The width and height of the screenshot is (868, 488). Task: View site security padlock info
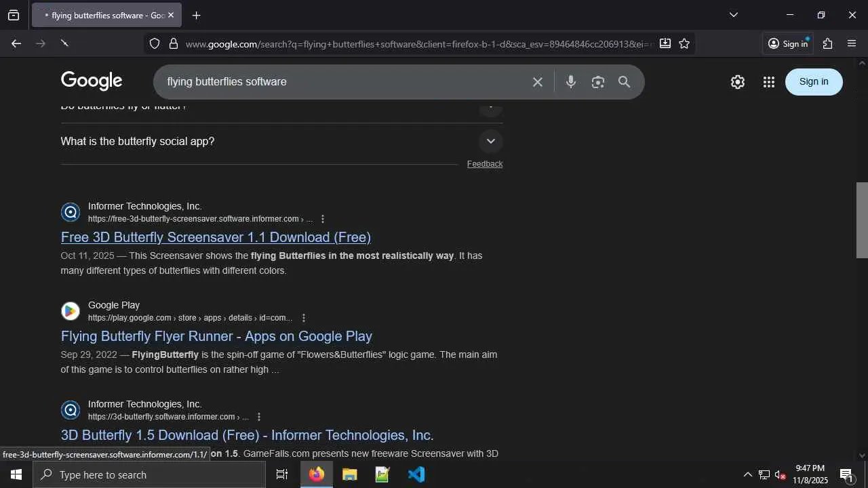[x=174, y=43]
